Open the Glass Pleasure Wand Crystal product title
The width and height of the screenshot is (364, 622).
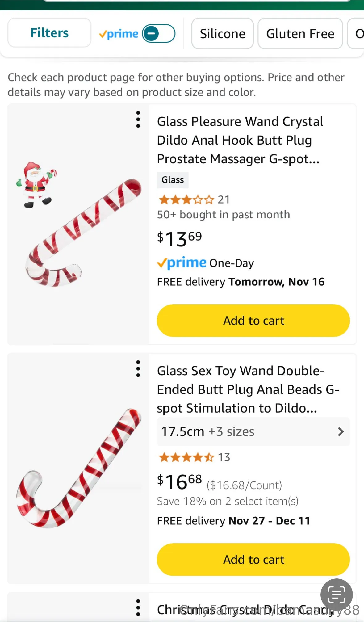(240, 140)
